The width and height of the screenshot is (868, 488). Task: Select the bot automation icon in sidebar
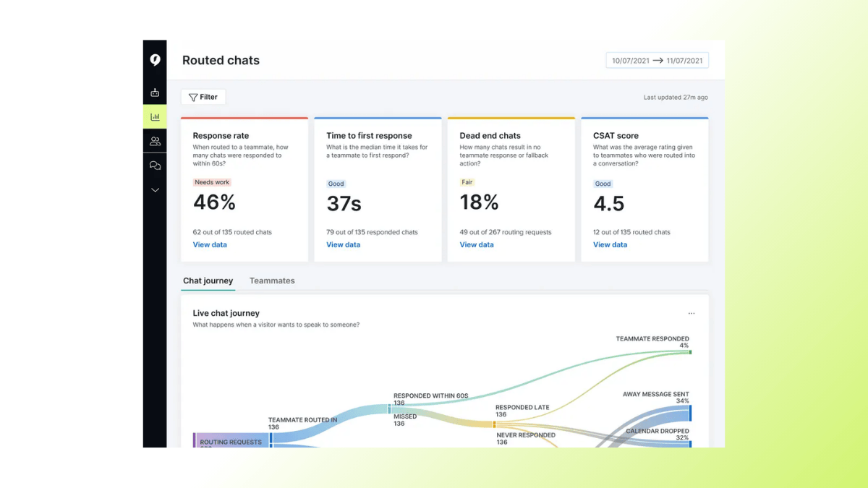(x=155, y=92)
